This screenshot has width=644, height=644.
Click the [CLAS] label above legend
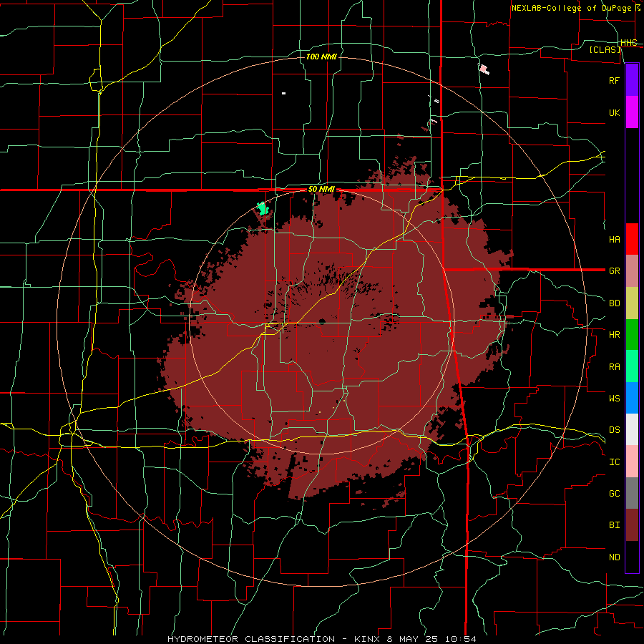605,49
